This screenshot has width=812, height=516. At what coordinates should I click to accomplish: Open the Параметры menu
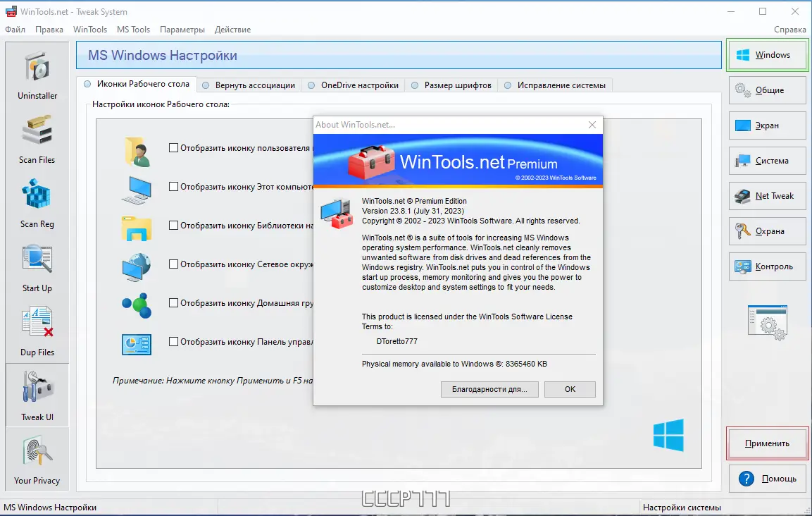click(182, 30)
